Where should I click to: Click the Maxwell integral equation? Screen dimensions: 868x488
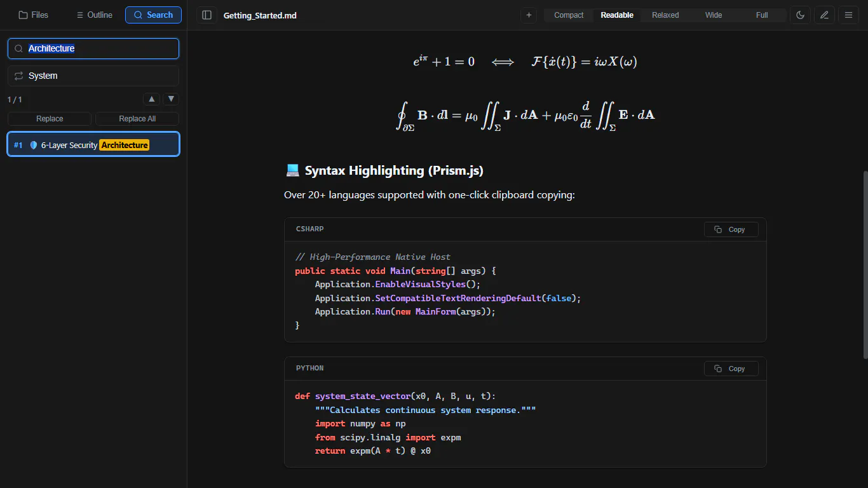(x=525, y=115)
